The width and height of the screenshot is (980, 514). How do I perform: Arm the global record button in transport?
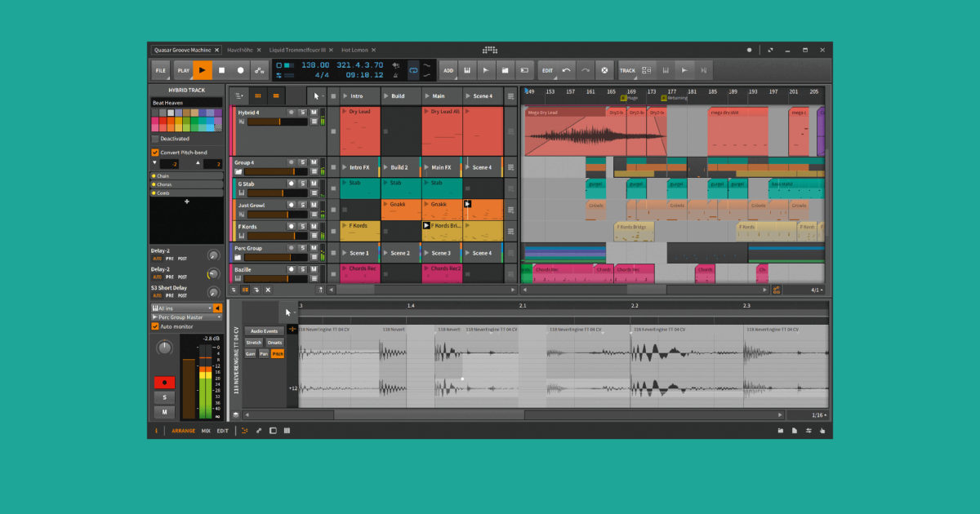240,70
